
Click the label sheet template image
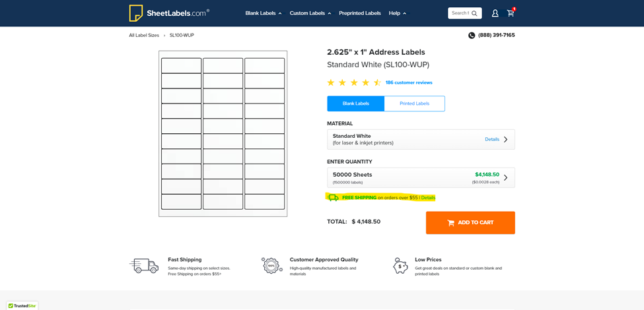point(223,134)
